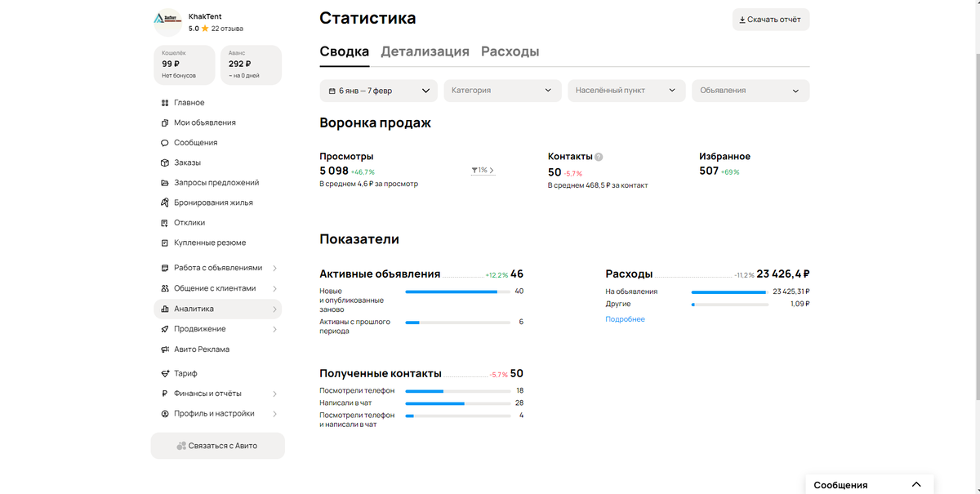Select the Отклики sidebar icon
Screen dimensions: 980x494
[x=164, y=222]
